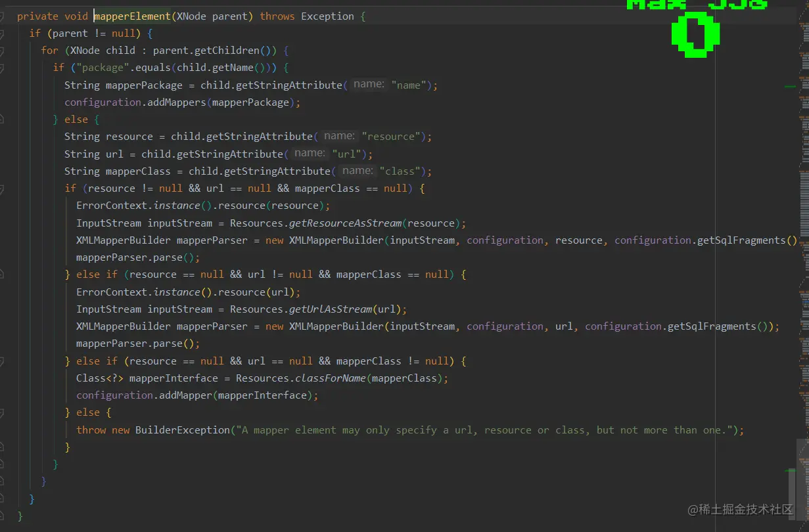The height and width of the screenshot is (532, 809).
Task: Click the name: inlay hint before "class"
Action: 358,171
